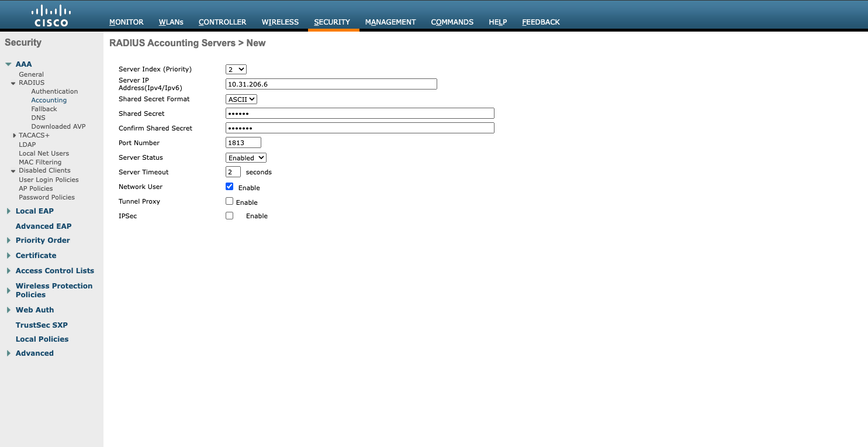Expand the Access Control Lists section
Viewport: 868px width, 447px height.
(8, 271)
